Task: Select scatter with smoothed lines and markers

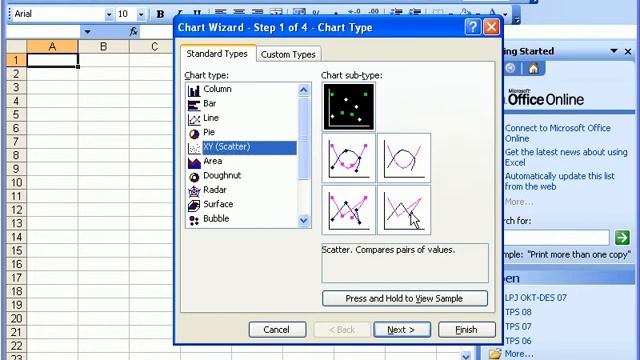Action: (349, 158)
